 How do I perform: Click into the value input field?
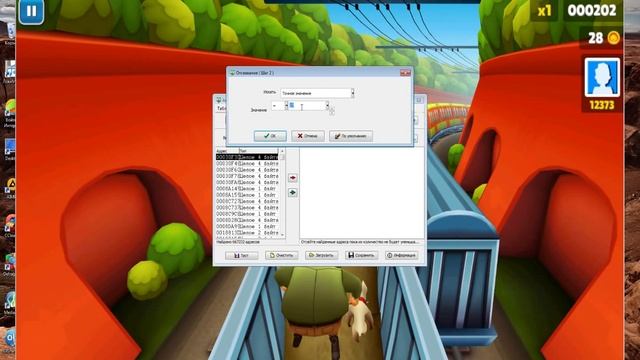tap(307, 106)
